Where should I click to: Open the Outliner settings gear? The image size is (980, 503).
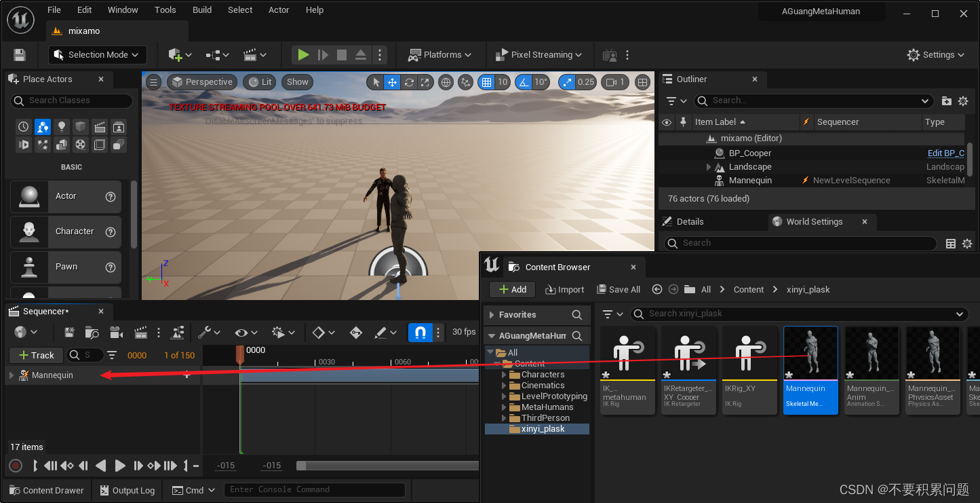963,100
